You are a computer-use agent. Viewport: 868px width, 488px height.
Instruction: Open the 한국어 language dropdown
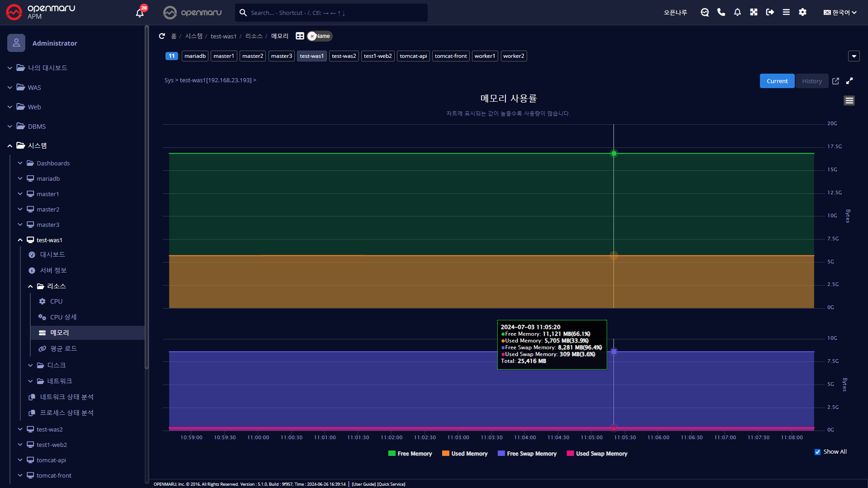point(840,13)
